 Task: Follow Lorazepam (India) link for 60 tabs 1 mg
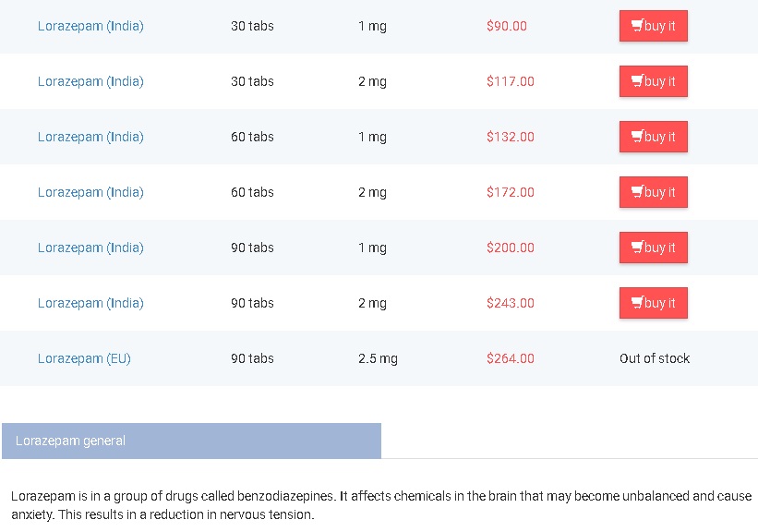90,137
